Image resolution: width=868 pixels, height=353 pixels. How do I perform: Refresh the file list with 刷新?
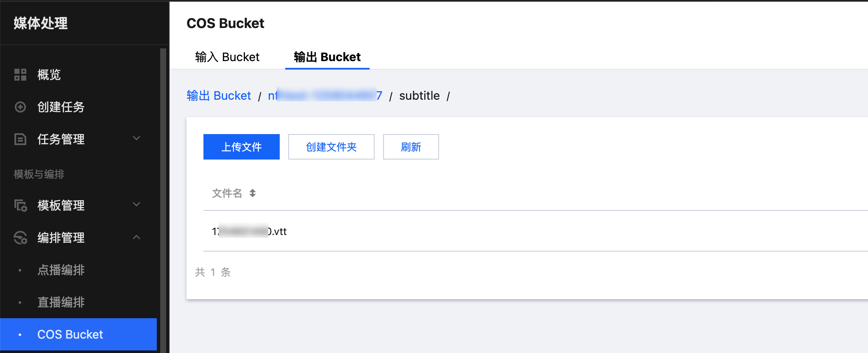pos(411,147)
